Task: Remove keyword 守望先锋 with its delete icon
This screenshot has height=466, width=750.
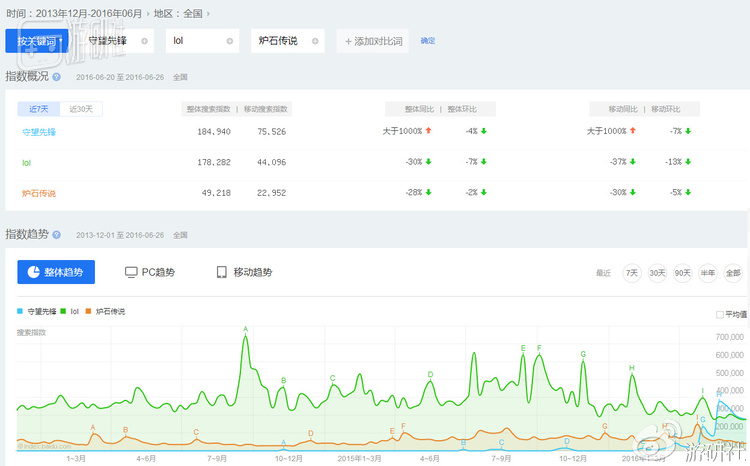Action: coord(144,41)
